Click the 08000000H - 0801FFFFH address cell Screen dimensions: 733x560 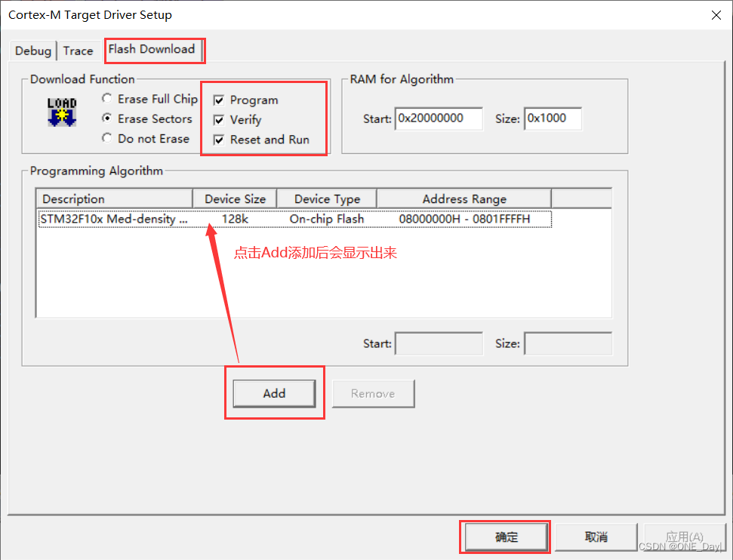tap(464, 219)
